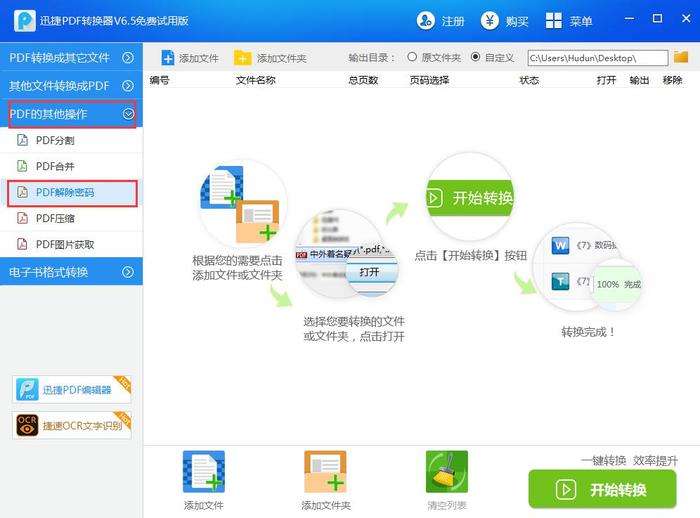Click 页码选择 column header

tap(429, 80)
